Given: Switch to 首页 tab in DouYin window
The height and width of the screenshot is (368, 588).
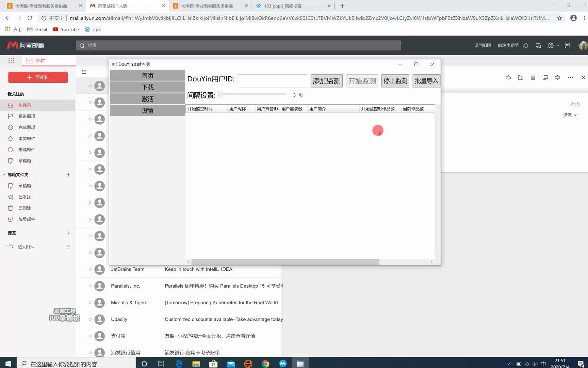Looking at the screenshot, I should coord(147,75).
